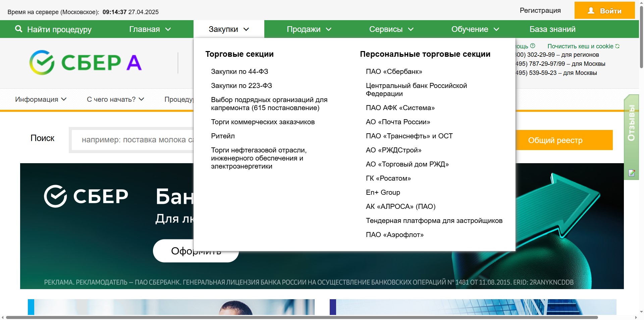
Task: Open ПАО «Аэрофлот» section
Action: pos(394,235)
